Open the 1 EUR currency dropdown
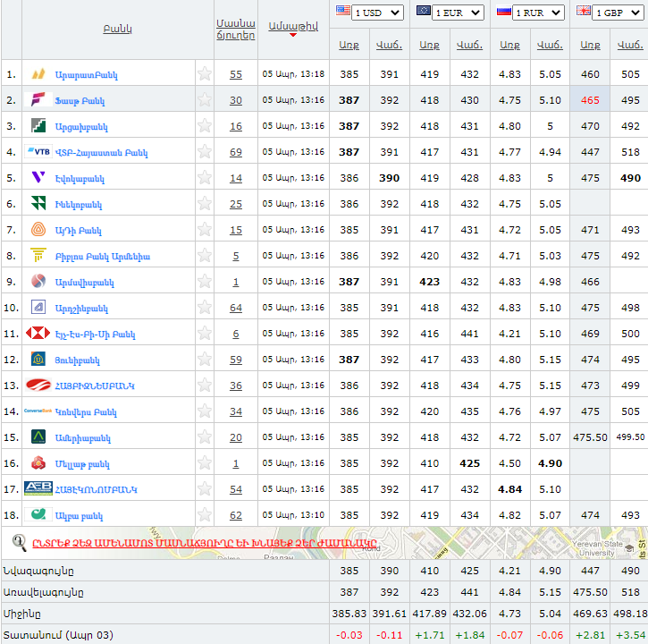The image size is (648, 644). [458, 13]
